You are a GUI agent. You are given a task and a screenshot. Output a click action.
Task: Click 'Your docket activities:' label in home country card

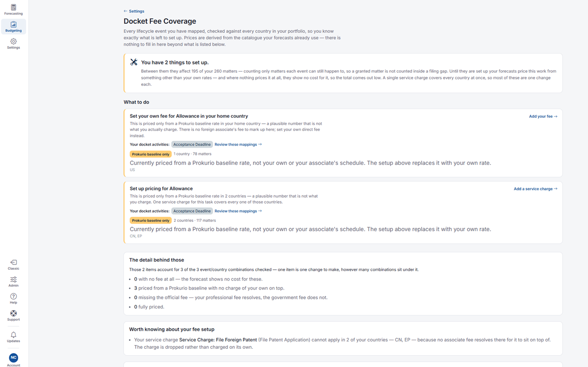click(149, 144)
